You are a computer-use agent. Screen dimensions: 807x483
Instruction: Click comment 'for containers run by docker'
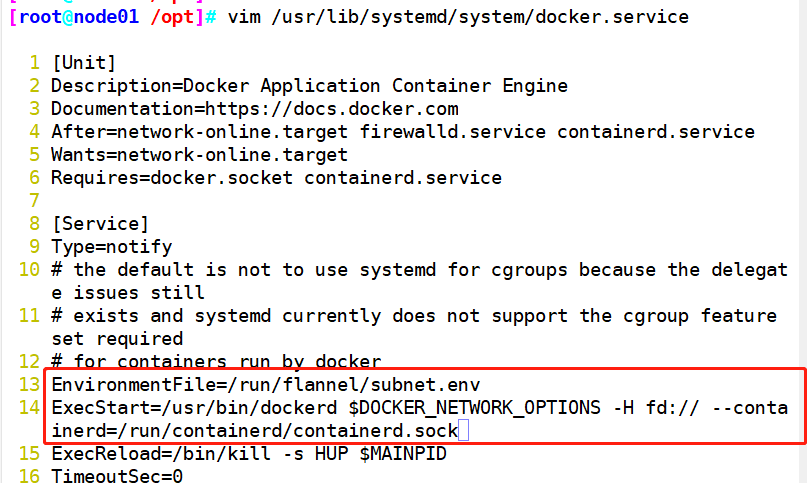pyautogui.click(x=216, y=361)
